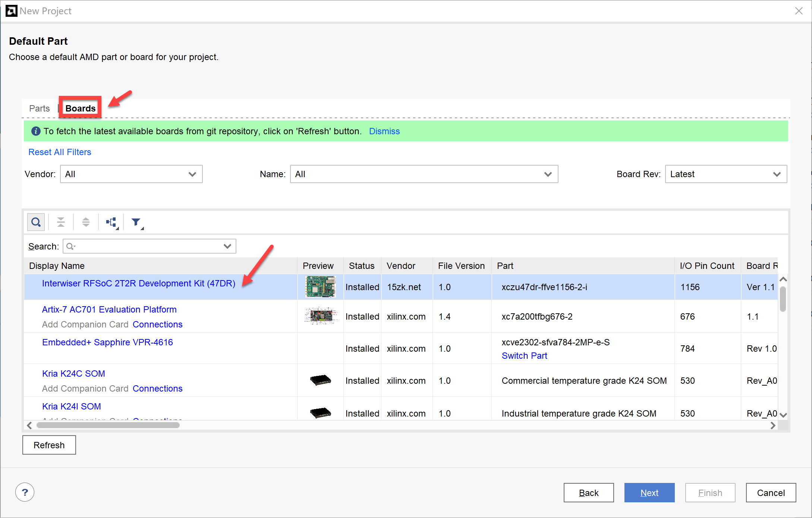Switch to the Parts tab
The height and width of the screenshot is (518, 812).
tap(40, 109)
